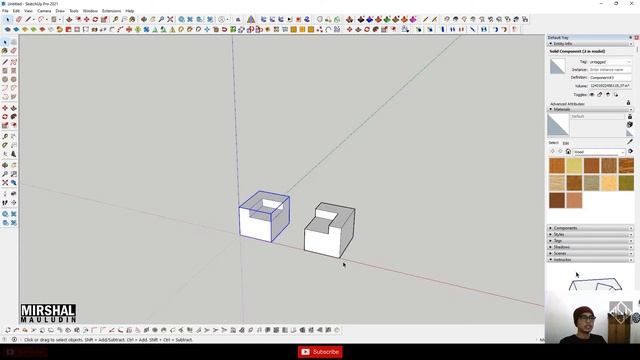Click the Zoom Extents icon in top toolbar

tap(170, 19)
